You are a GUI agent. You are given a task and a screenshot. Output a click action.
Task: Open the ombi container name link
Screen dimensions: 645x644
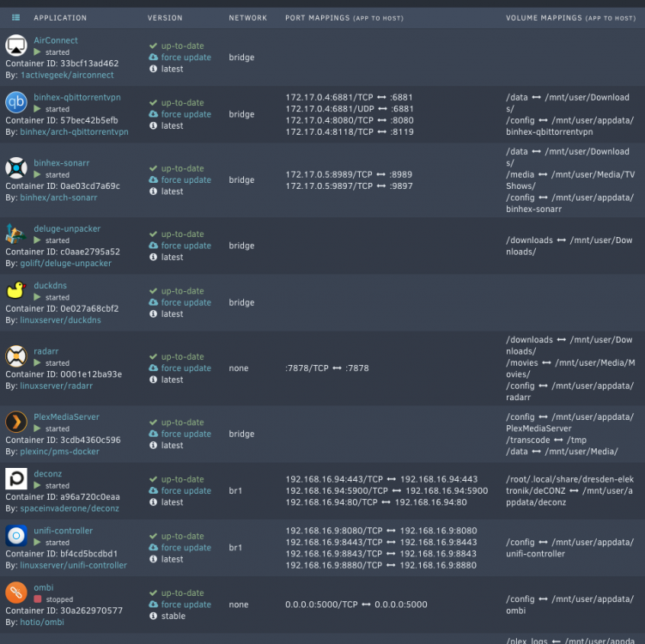tap(44, 587)
